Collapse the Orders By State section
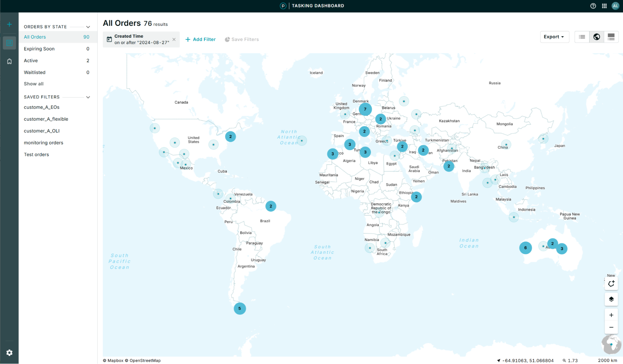 88,27
